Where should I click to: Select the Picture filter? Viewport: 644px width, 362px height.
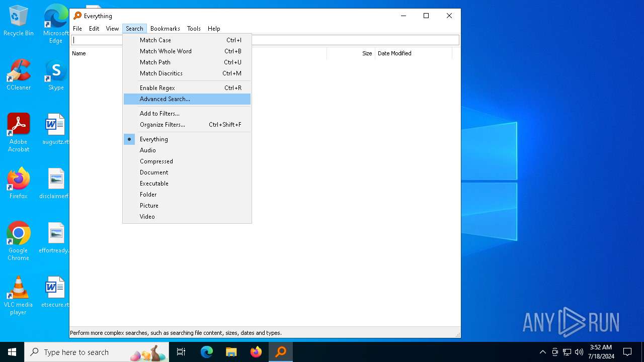coord(187,206)
